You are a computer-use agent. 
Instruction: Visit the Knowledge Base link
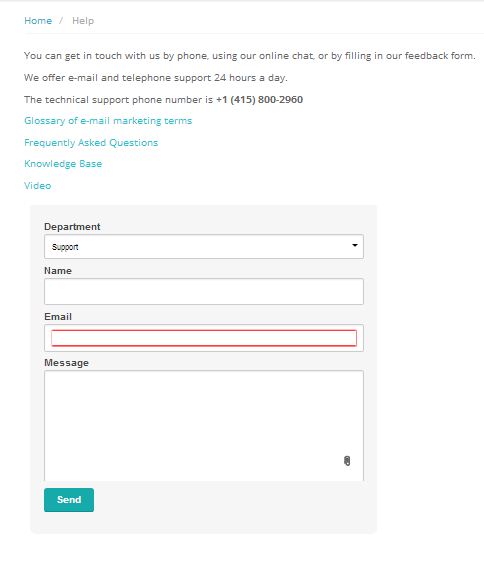(x=63, y=164)
